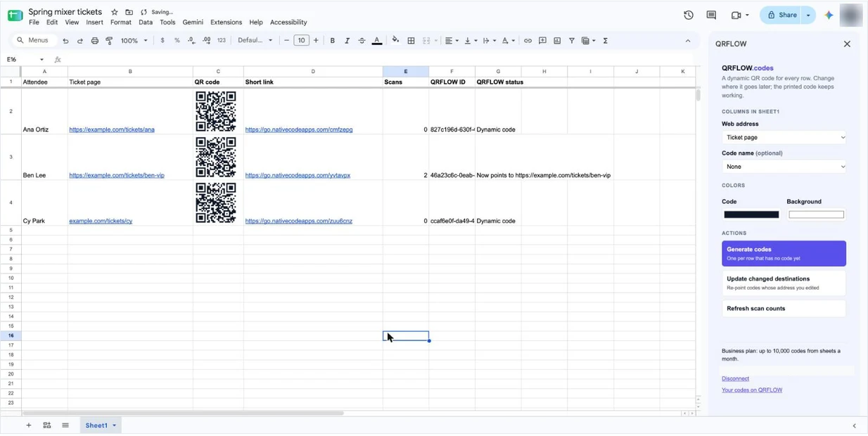Image resolution: width=868 pixels, height=436 pixels.
Task: Open the Extensions menu
Action: [x=226, y=23]
